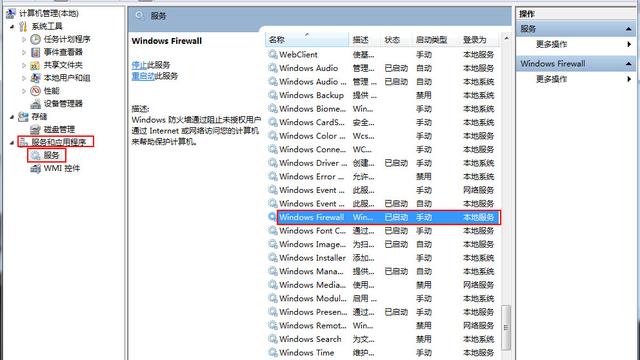Click the gear icon of Windows Firewall row
The width and height of the screenshot is (640, 360).
[272, 217]
